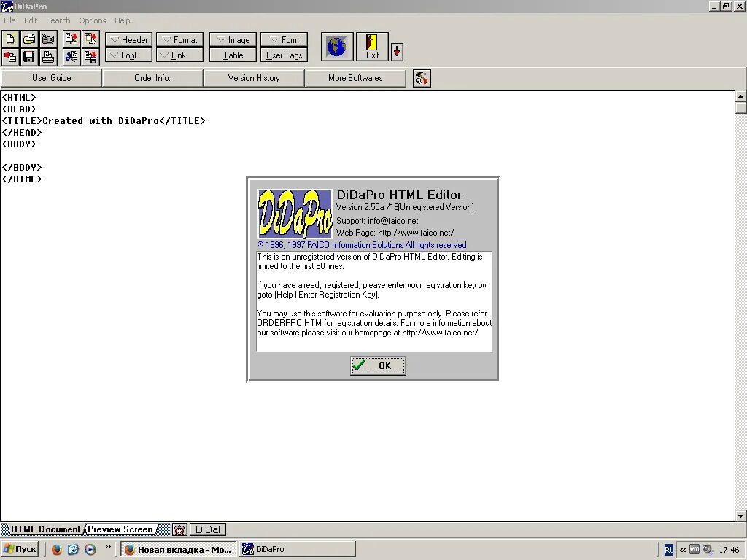Screen dimensions: 747x560
Task: Click the document-to-disk icon beside the scissors
Action: click(x=90, y=57)
